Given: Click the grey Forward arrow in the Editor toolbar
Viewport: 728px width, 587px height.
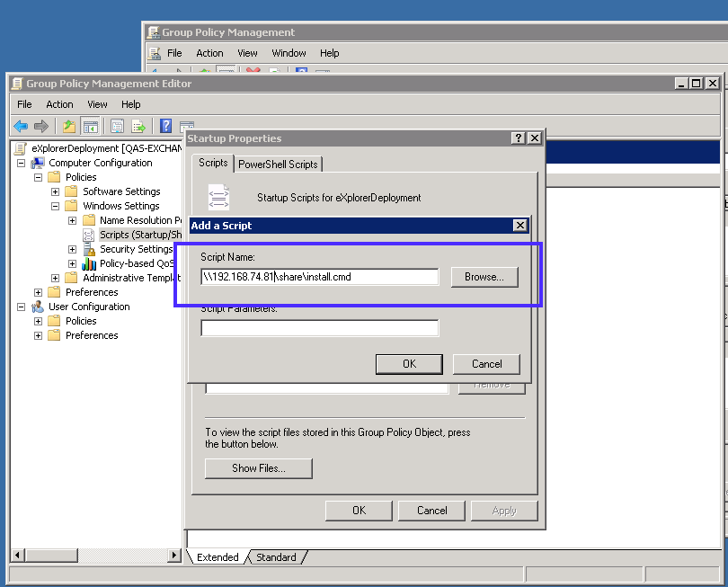Looking at the screenshot, I should point(41,126).
